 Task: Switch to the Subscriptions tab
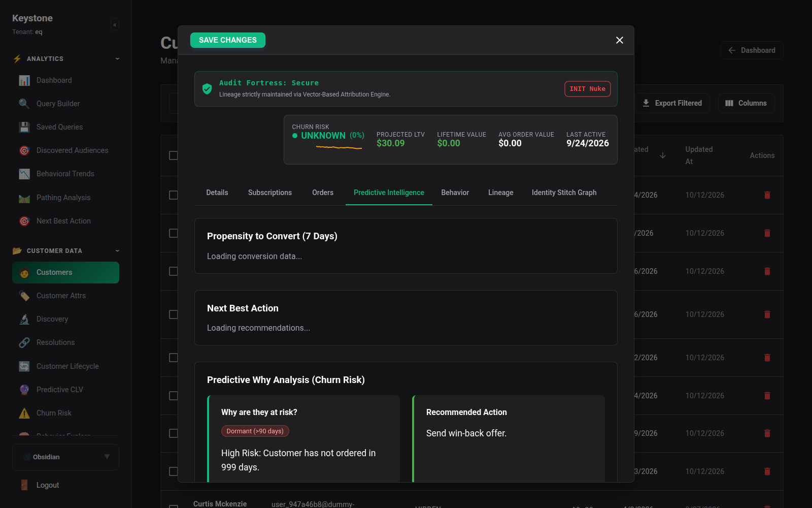[270, 193]
